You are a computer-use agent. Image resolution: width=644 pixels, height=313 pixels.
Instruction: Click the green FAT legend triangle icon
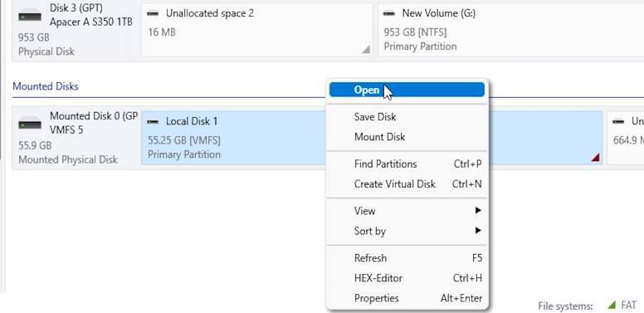click(x=611, y=305)
